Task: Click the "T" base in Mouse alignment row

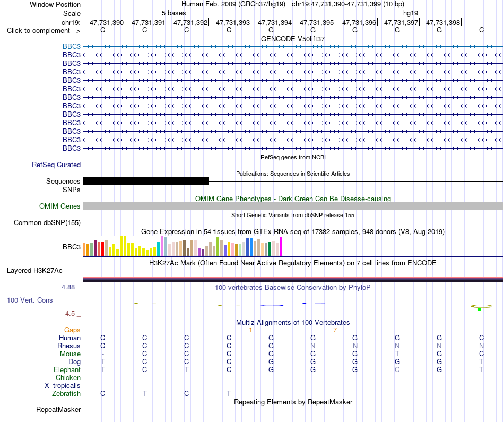Action: (397, 354)
